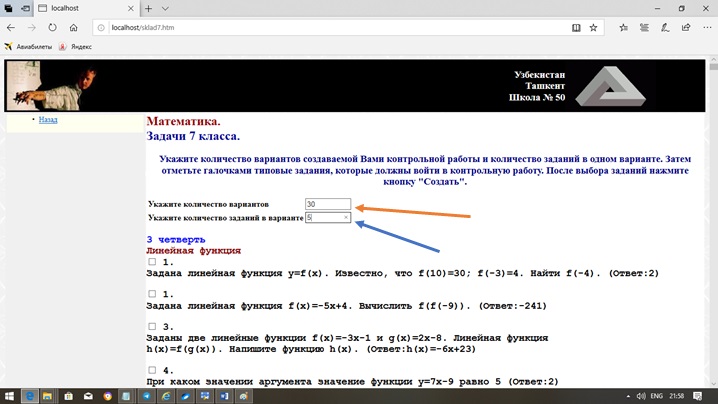
Task: Add page to favorites with star icon
Action: click(x=593, y=28)
